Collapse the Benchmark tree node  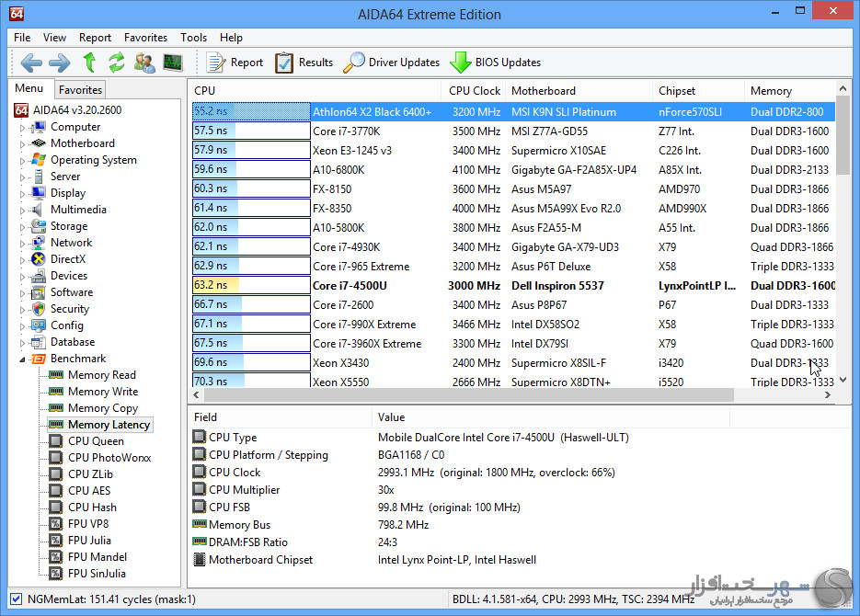pos(22,359)
